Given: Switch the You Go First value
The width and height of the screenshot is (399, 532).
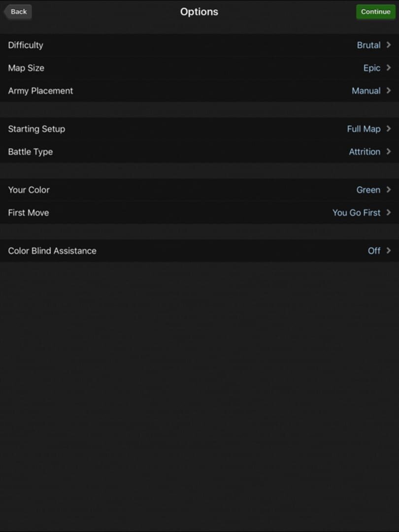Looking at the screenshot, I should coord(356,213).
